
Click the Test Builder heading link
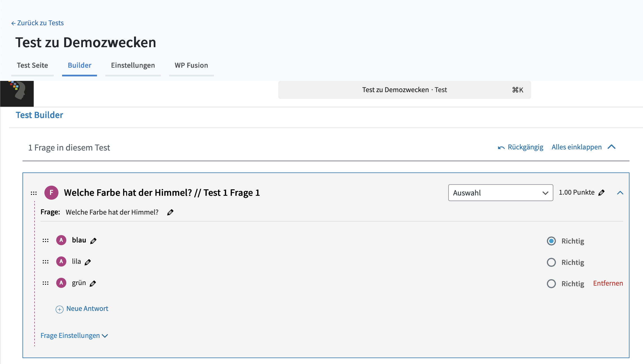pos(39,115)
